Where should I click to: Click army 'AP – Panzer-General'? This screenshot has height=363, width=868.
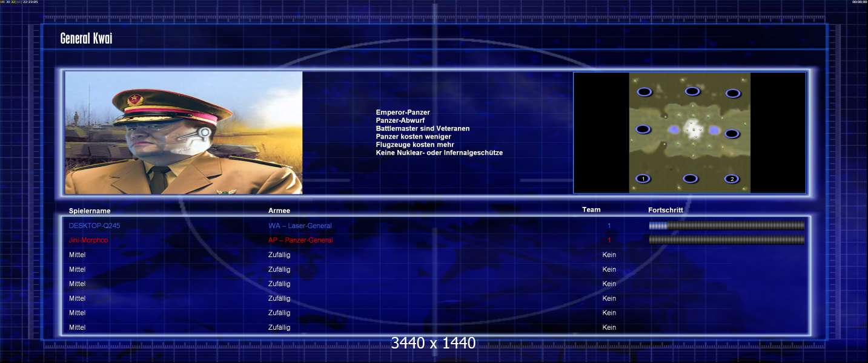coord(300,240)
